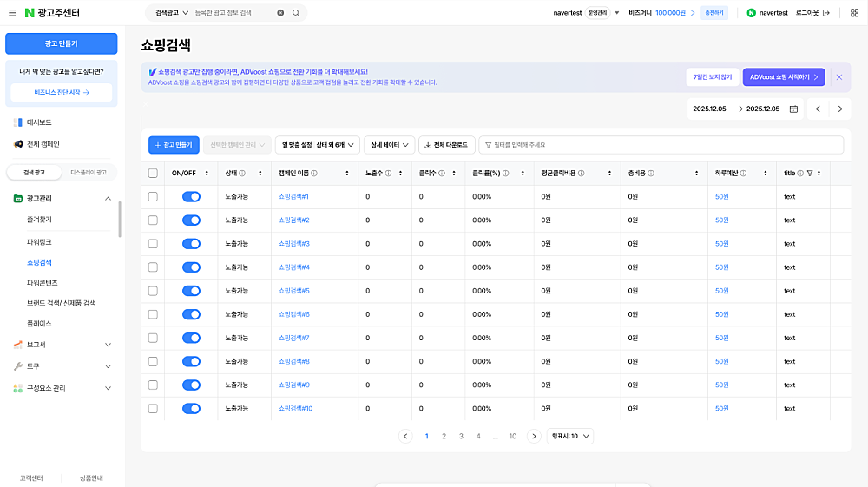Screen dimensions: 868x487
Task: Tick the select-all header checkbox
Action: 153,174
